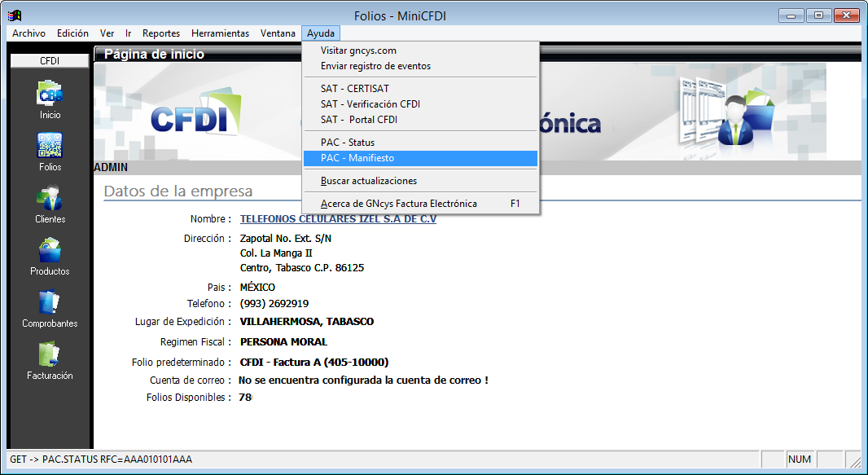Select PAC - Manifiesto
Image resolution: width=868 pixels, height=475 pixels.
(421, 158)
